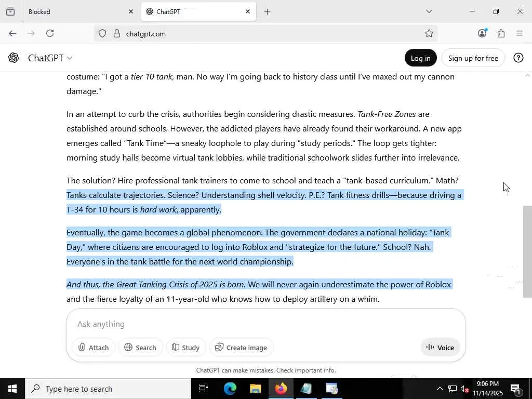Open the help question mark icon

pyautogui.click(x=518, y=58)
